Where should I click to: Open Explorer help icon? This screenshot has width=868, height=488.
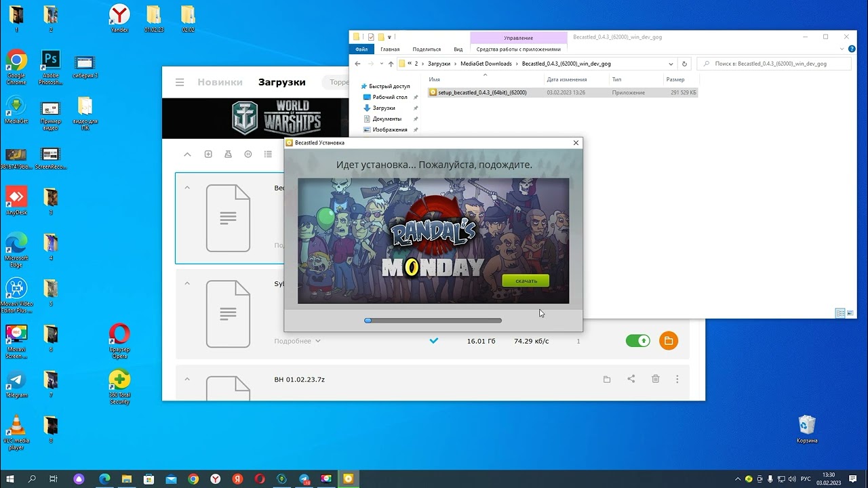(852, 49)
